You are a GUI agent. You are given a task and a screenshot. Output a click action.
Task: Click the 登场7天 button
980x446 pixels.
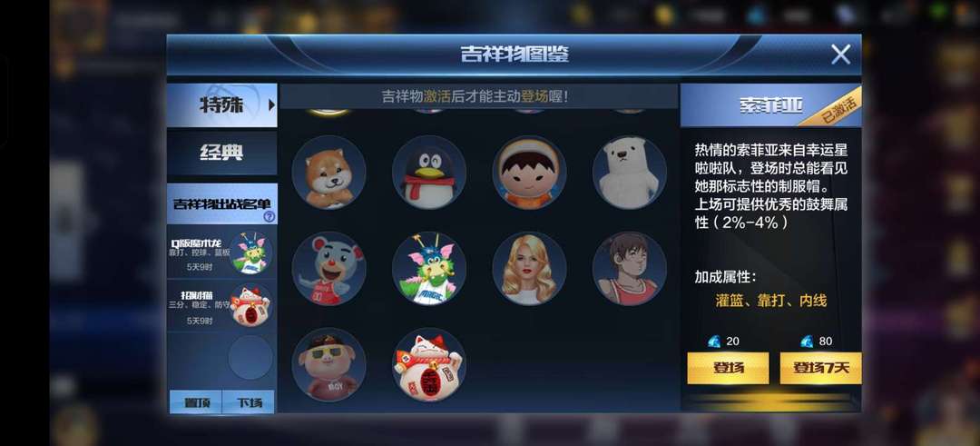click(820, 368)
